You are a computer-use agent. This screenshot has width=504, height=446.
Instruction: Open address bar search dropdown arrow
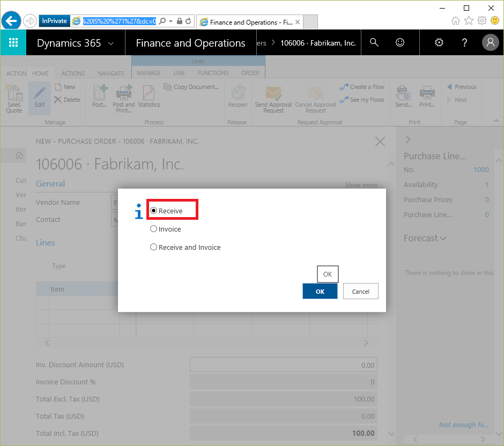tap(171, 21)
